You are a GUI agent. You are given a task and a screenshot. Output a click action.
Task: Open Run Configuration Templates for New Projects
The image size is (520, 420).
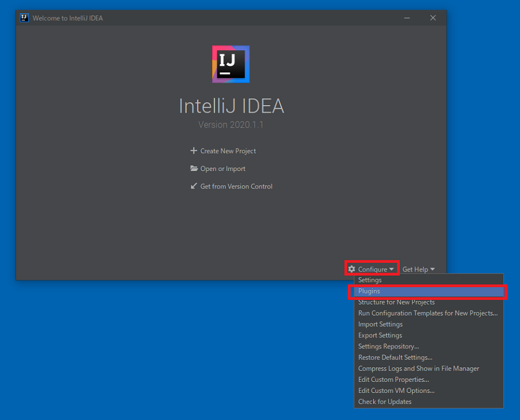[x=429, y=313]
